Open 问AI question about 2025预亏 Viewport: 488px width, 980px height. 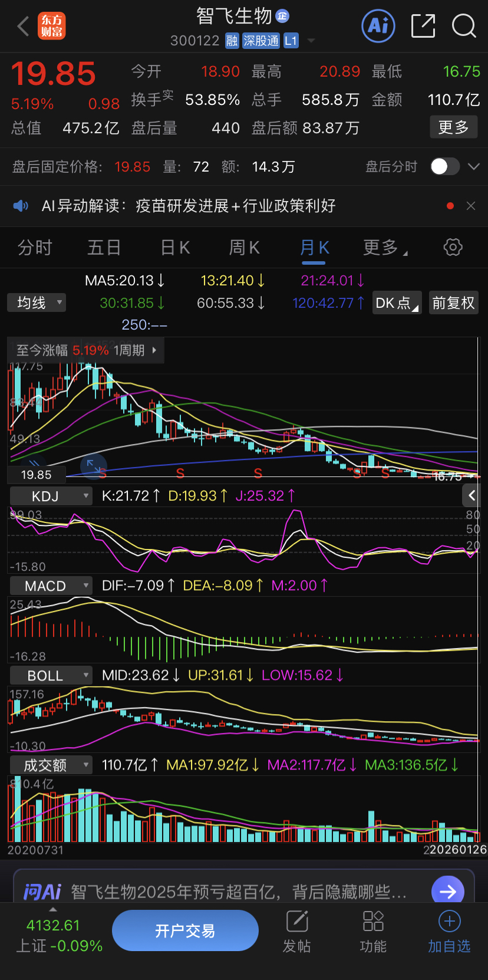click(239, 892)
